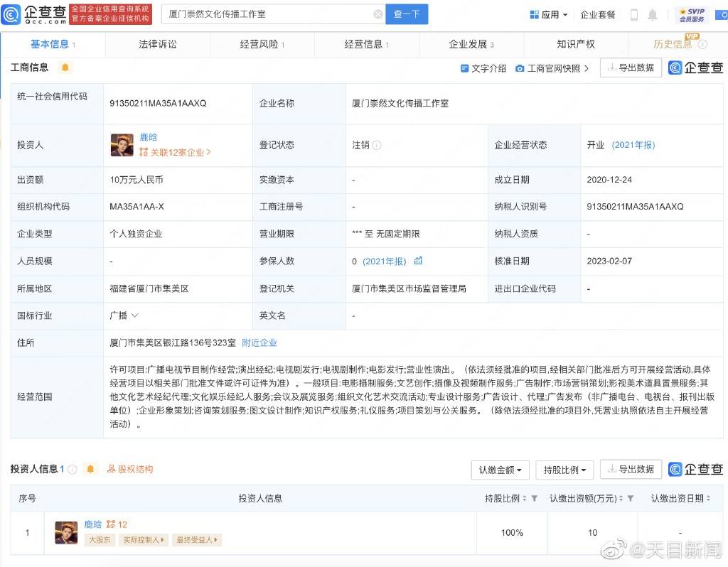The width and height of the screenshot is (728, 567).
Task: Open the 附近企业 link
Action: (x=259, y=342)
